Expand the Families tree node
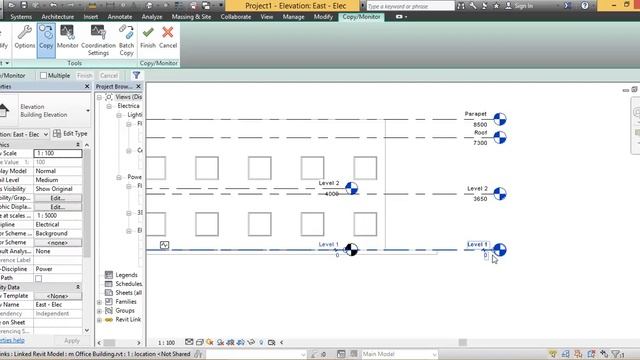The width and height of the screenshot is (640, 360). click(99, 302)
